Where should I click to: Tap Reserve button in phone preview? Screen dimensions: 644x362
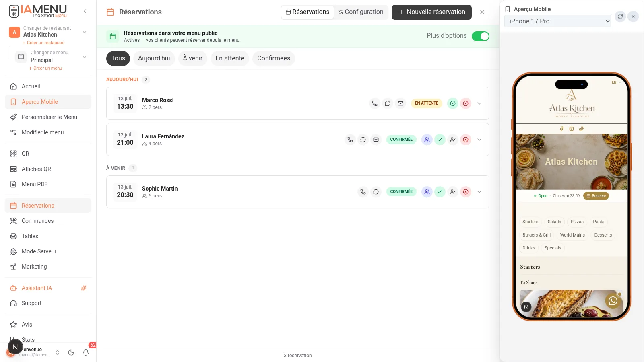click(x=596, y=196)
